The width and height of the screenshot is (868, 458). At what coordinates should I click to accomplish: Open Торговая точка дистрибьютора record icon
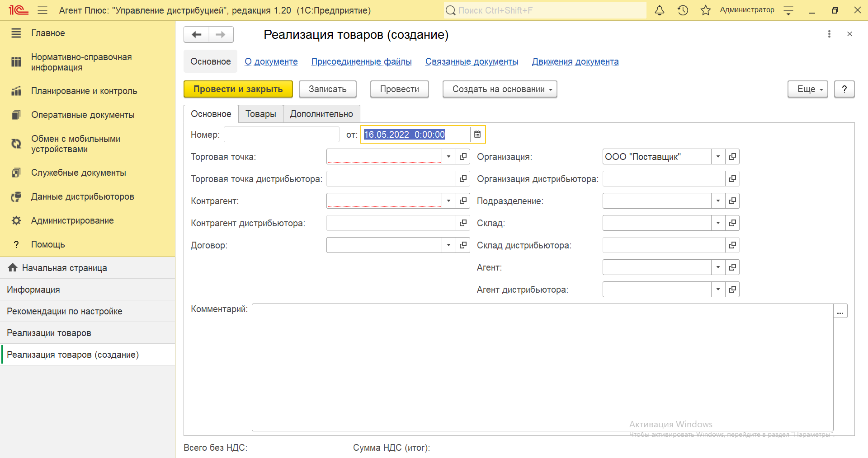tap(463, 179)
